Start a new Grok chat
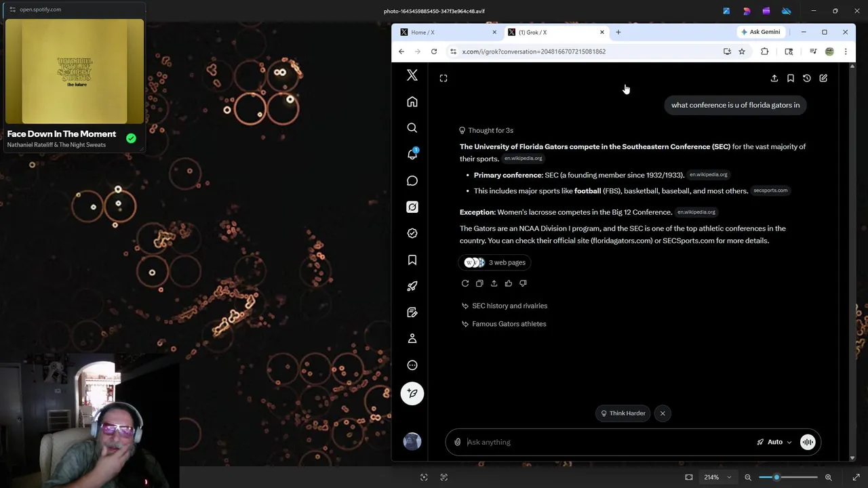 (x=823, y=78)
